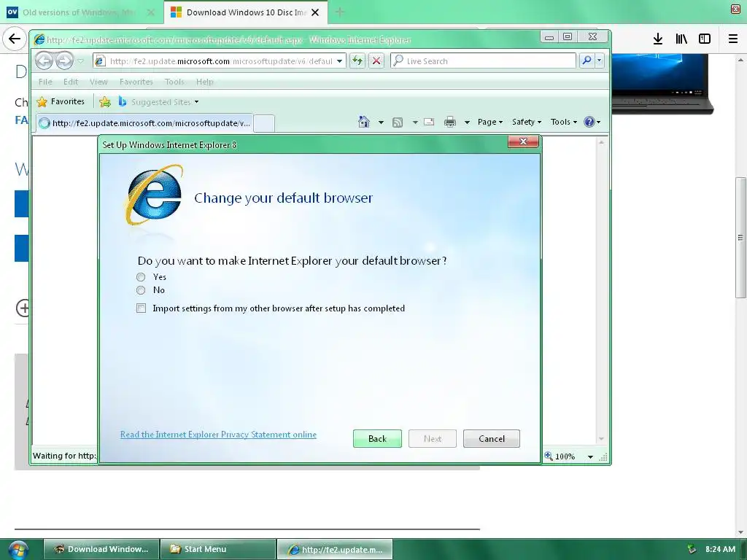Click the Firefox page scrollbar thumb
Image resolution: width=747 pixels, height=560 pixels.
click(x=740, y=238)
